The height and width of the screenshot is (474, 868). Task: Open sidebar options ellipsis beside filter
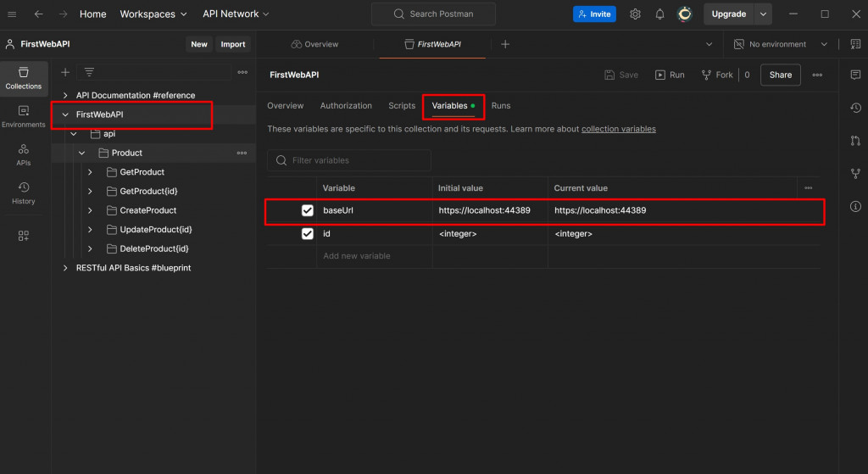[242, 72]
